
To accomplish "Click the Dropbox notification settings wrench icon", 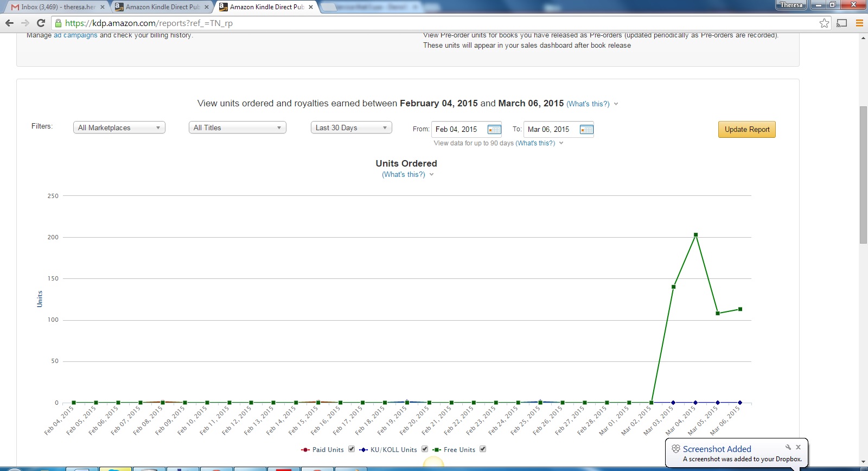I will point(788,447).
